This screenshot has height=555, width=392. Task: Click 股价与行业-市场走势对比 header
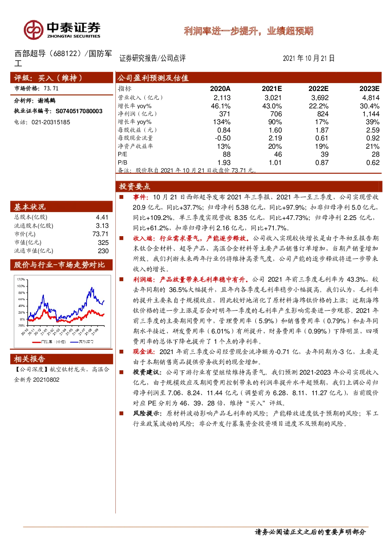(61, 265)
